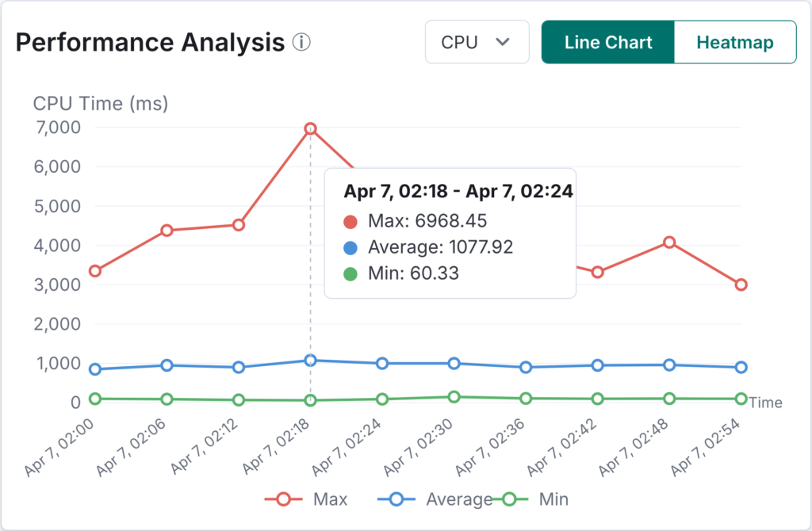Click the Min data point at 02:36
The image size is (812, 531).
[x=526, y=399]
